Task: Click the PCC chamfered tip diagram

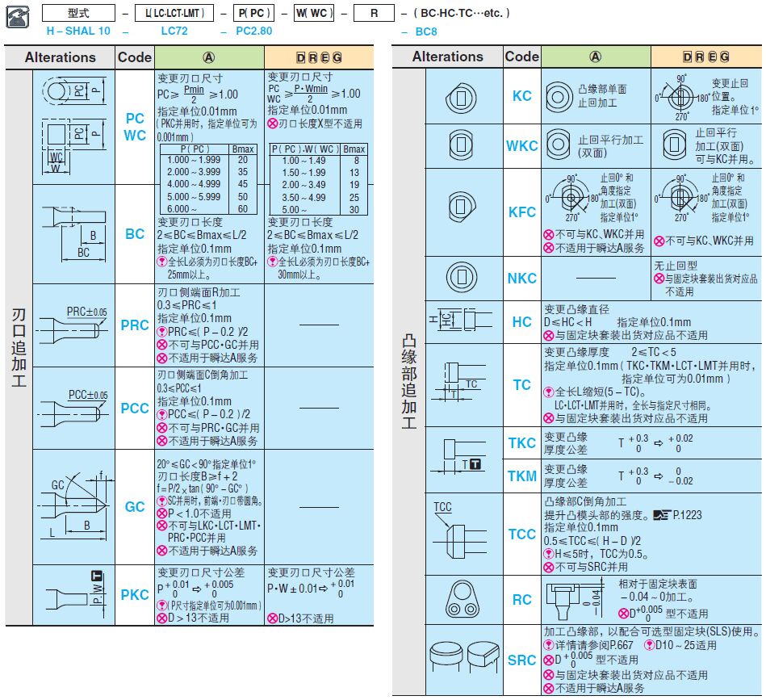Action: coord(73,408)
